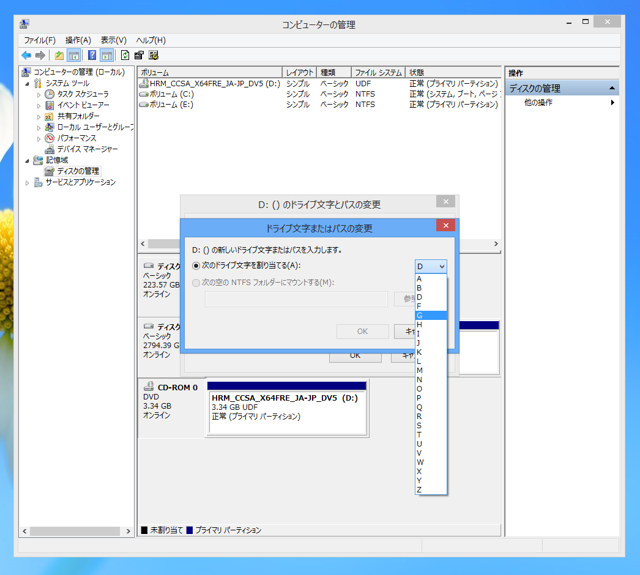The height and width of the screenshot is (575, 640).
Task: Toggle the Show/Hide console tree icon
Action: coord(74,55)
